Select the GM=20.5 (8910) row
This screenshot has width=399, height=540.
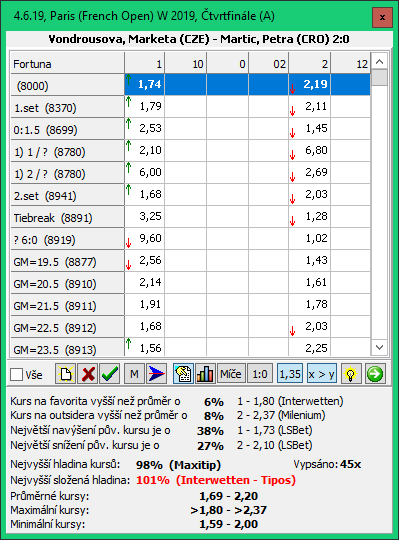click(x=67, y=284)
